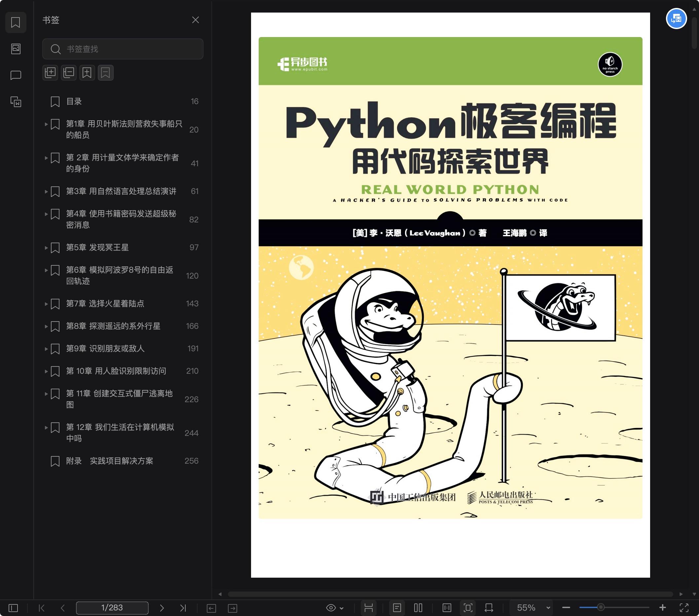Zoom out with minus button
This screenshot has width=699, height=616.
tap(566, 608)
